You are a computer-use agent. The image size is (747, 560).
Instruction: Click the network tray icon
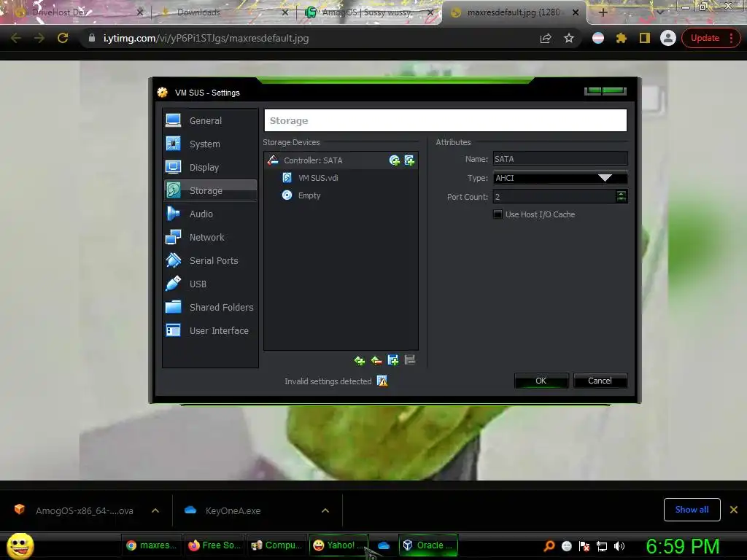point(602,546)
